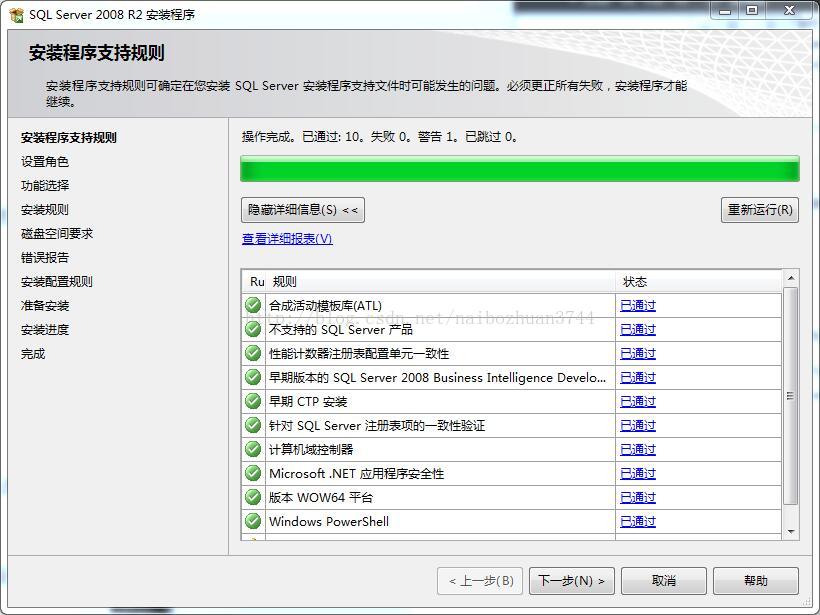Click the green check icon for Windows PowerShell

pos(253,521)
